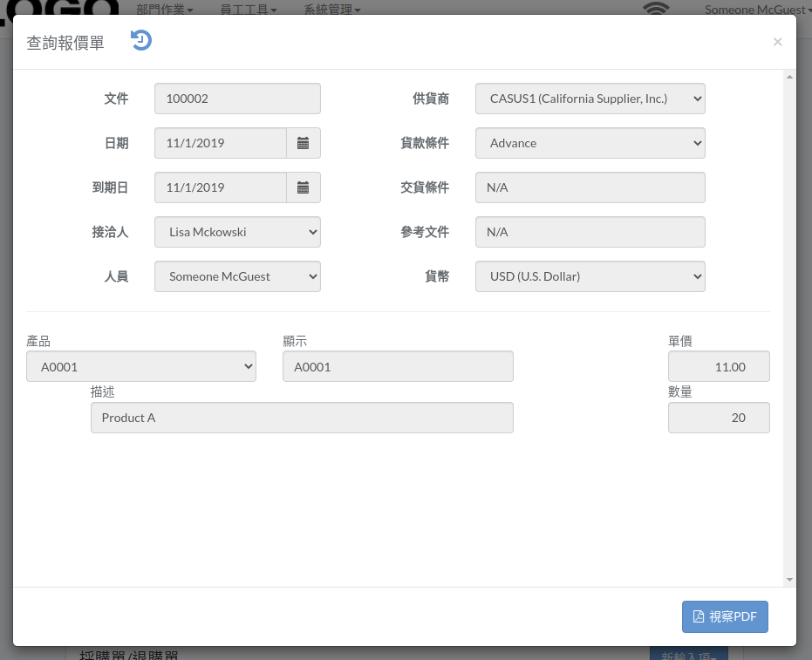812x660 pixels.
Task: Click the 參考文件 N/A field
Action: pos(590,232)
